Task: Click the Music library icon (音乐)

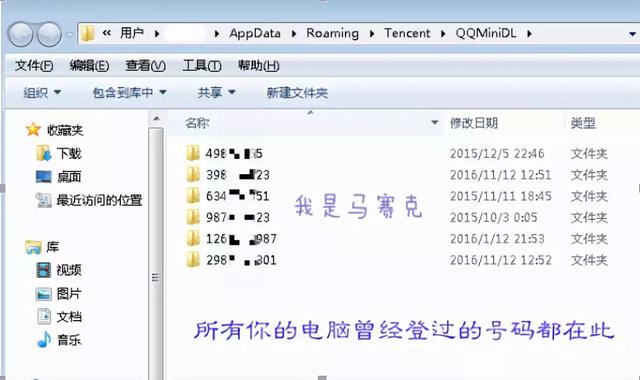Action: (x=44, y=340)
